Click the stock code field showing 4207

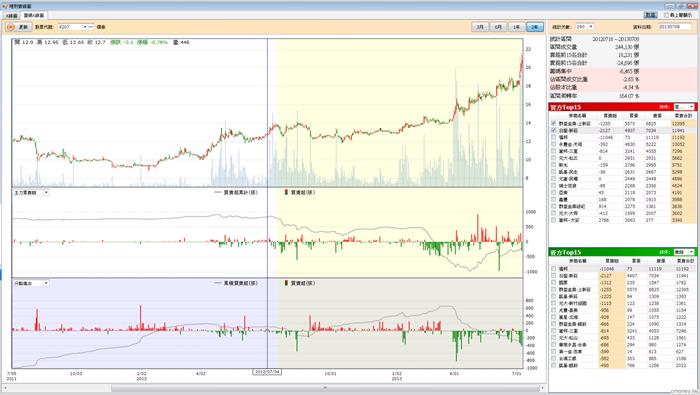coord(70,27)
